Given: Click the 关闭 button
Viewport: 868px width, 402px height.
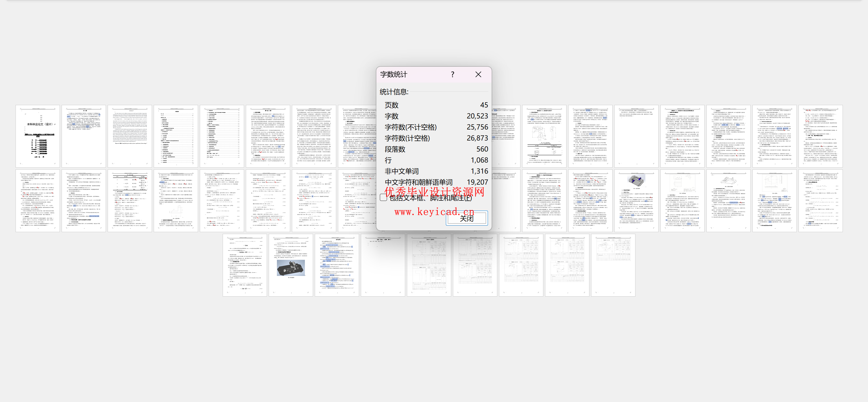Looking at the screenshot, I should tap(466, 218).
